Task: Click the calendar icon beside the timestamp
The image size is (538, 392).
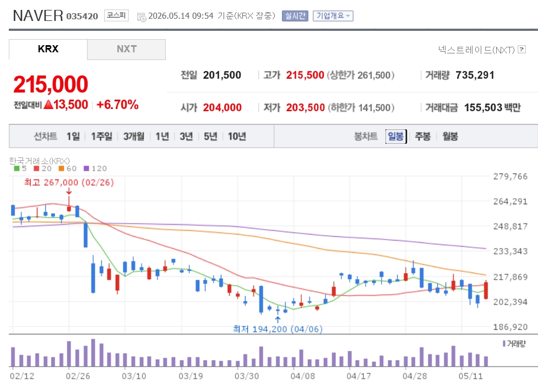Action: click(142, 17)
